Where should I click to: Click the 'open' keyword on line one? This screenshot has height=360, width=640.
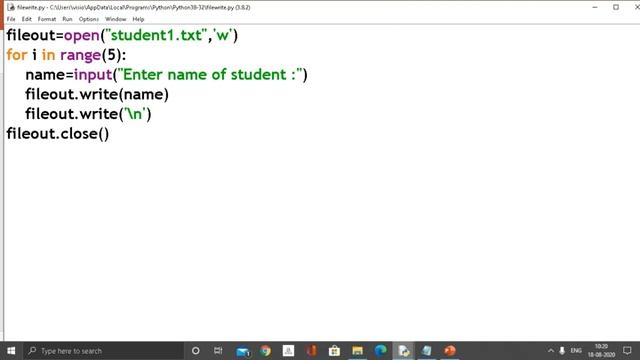(82, 36)
